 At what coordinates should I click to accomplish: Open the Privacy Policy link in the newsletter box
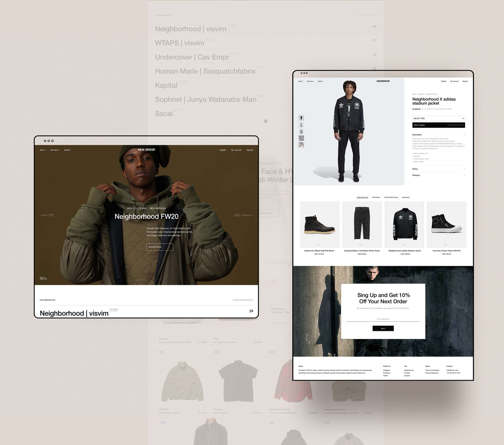[x=403, y=308]
